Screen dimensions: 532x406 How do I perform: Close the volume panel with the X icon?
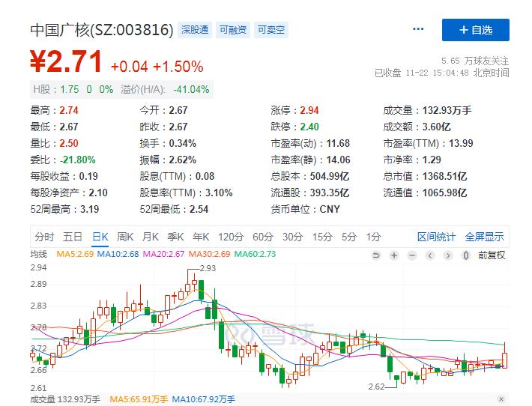(x=501, y=399)
